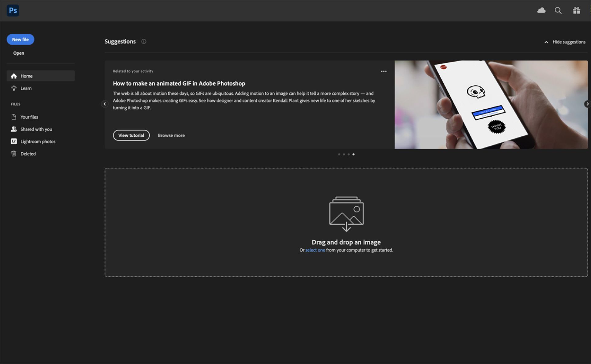
Task: Open the suggestion card three-dots menu
Action: tap(384, 71)
